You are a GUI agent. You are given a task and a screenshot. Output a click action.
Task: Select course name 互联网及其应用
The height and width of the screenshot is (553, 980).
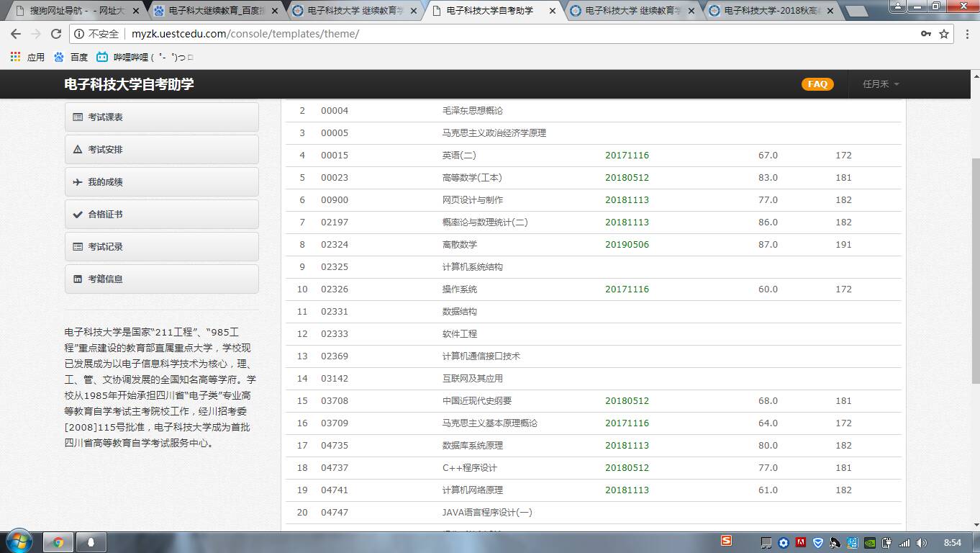coord(473,379)
